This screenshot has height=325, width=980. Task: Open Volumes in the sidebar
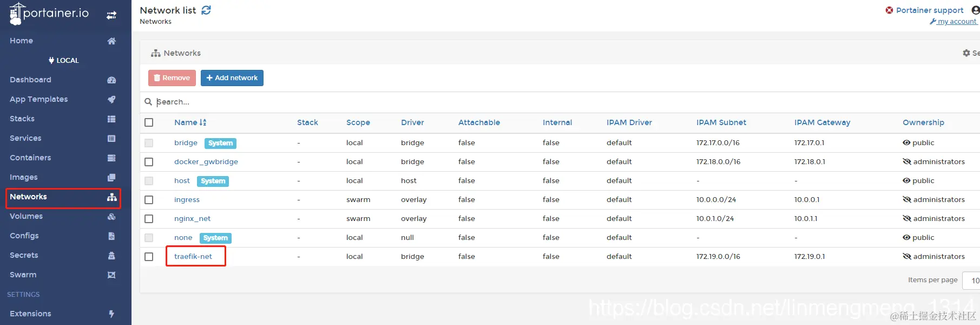(x=26, y=216)
